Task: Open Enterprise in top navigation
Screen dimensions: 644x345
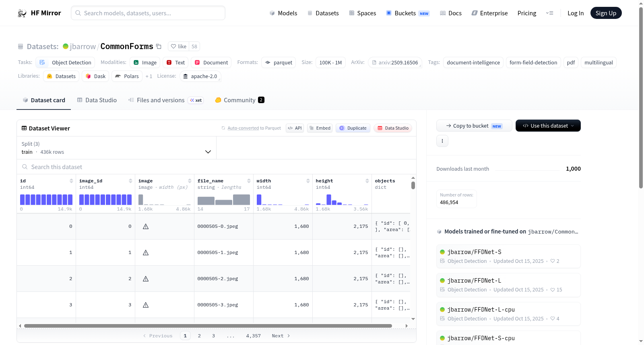Action: pos(490,13)
